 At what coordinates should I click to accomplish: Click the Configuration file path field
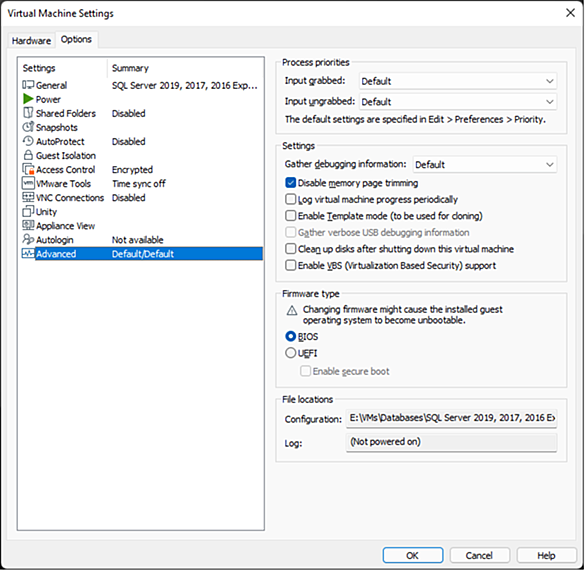pyautogui.click(x=451, y=418)
